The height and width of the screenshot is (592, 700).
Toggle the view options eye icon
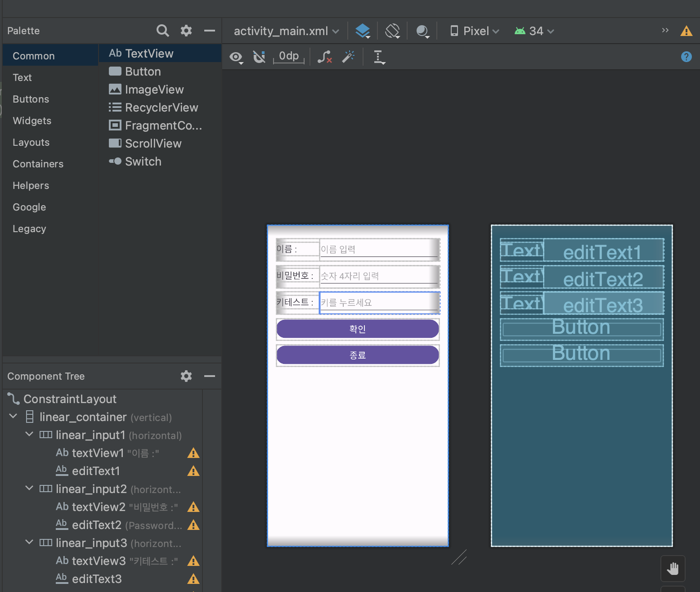pyautogui.click(x=236, y=57)
